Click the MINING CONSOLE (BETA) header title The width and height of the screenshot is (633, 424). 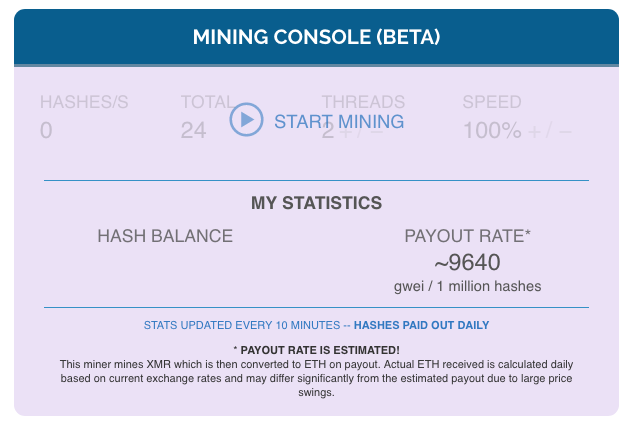tap(316, 37)
